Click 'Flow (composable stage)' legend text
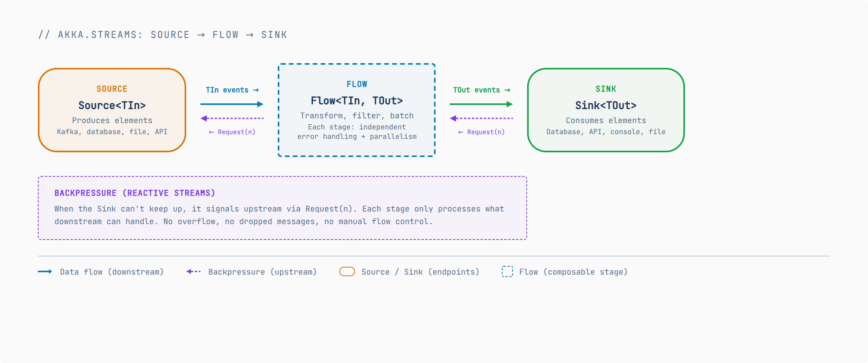Viewport: 868px width, 363px height. click(573, 272)
